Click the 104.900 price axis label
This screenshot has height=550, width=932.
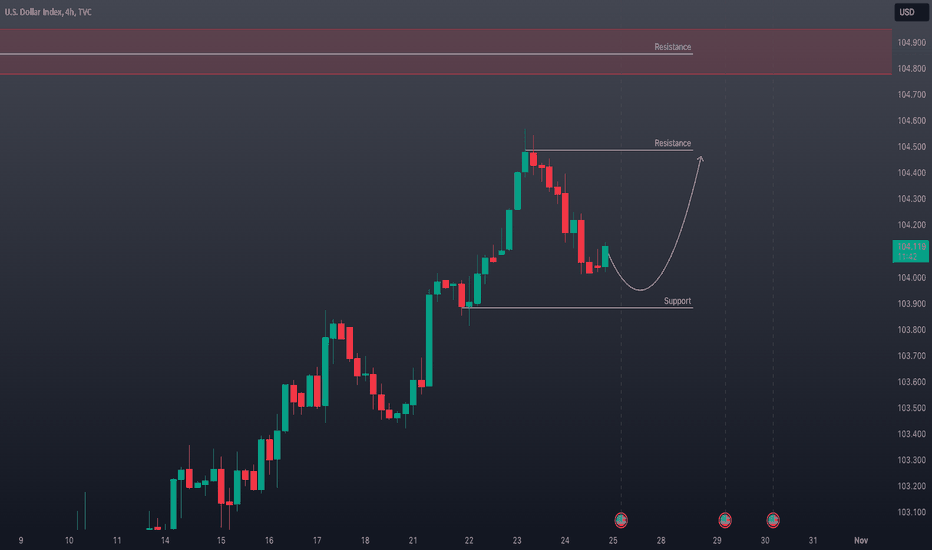911,43
